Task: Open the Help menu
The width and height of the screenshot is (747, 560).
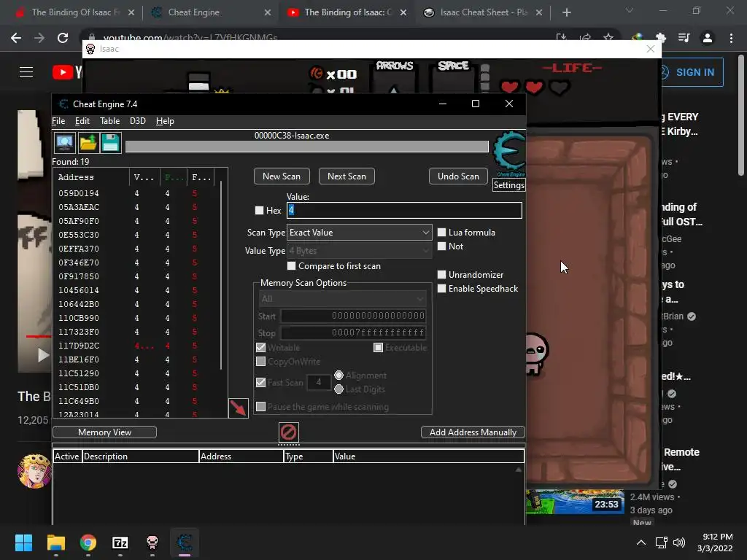Action: click(165, 121)
